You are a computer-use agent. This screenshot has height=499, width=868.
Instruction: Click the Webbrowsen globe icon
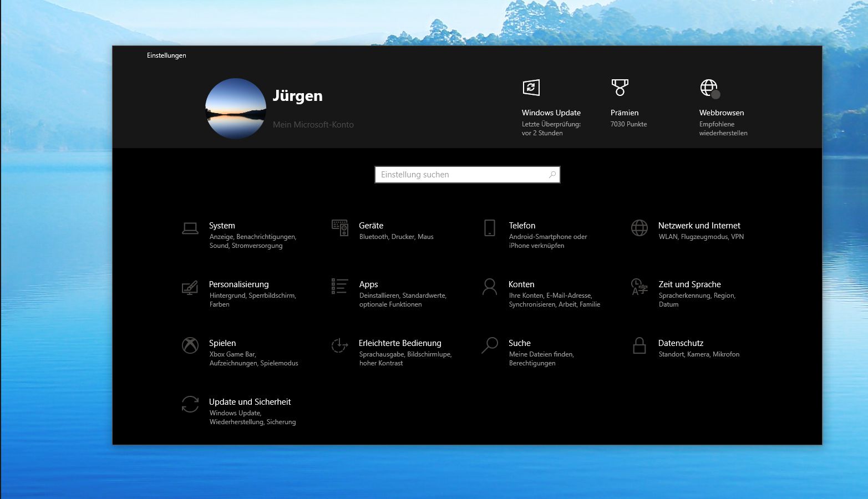click(x=710, y=88)
